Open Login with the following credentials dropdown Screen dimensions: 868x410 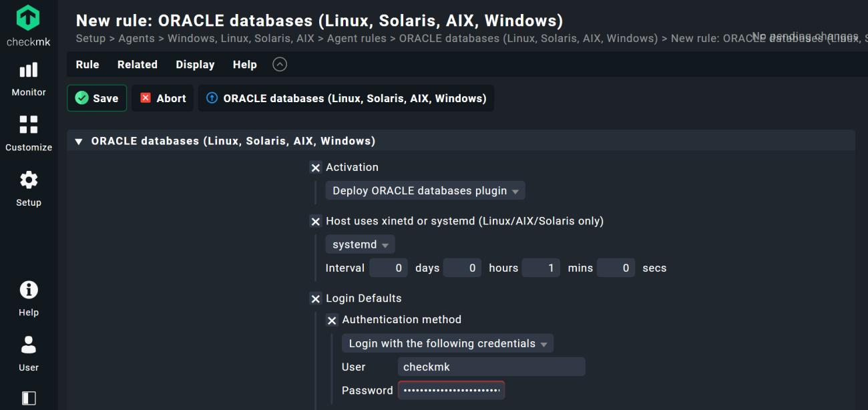coord(447,344)
